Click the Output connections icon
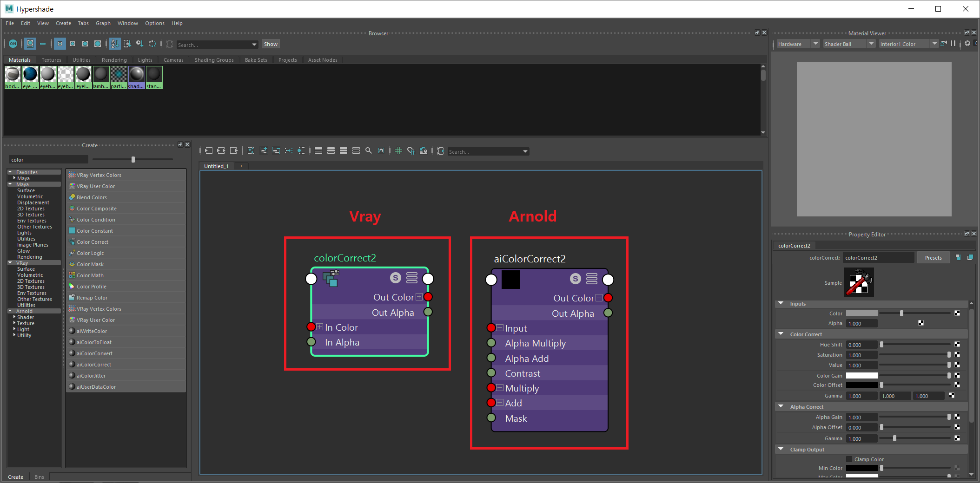This screenshot has width=980, height=483. click(x=234, y=150)
